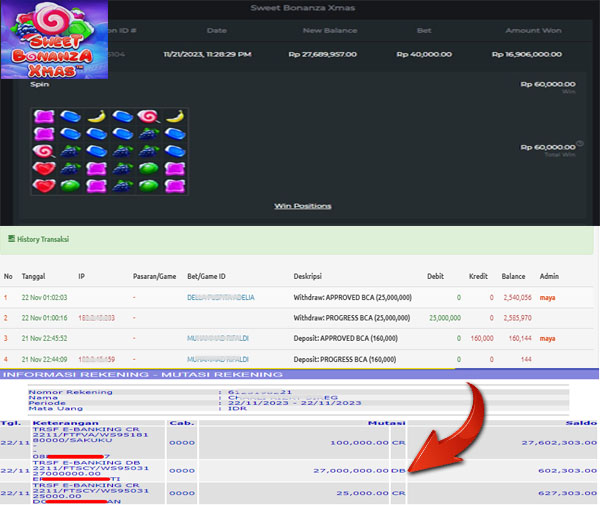This screenshot has height=505, width=600.
Task: Click the Nomor Rekening label
Action: (70, 392)
